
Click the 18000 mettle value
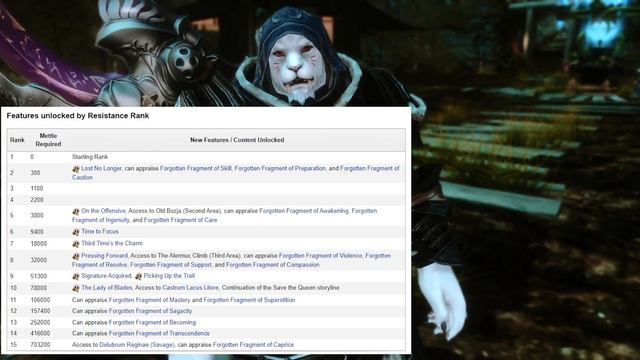(38, 244)
